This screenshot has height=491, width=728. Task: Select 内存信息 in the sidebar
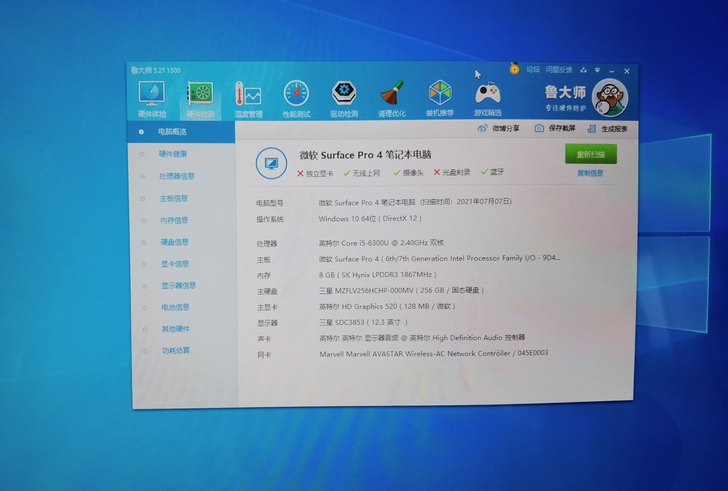[174, 220]
